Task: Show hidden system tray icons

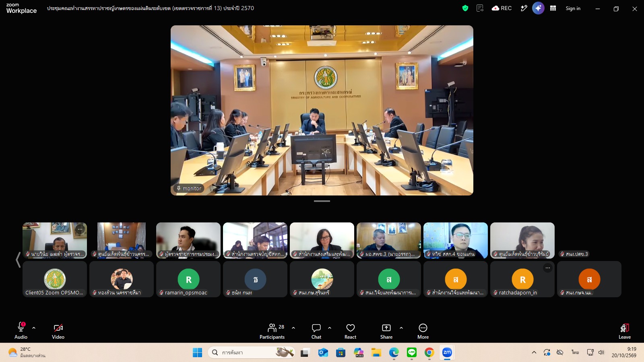Action: click(534, 353)
